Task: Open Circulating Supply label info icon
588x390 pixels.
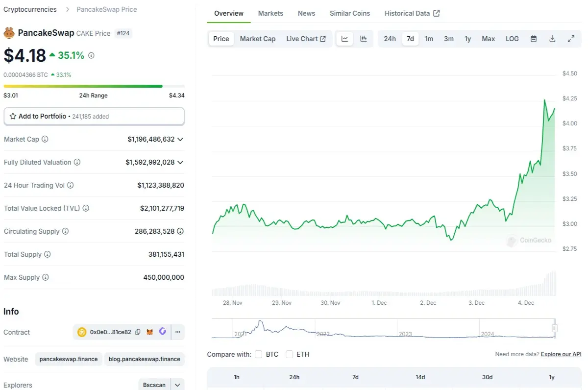Action: click(x=65, y=231)
